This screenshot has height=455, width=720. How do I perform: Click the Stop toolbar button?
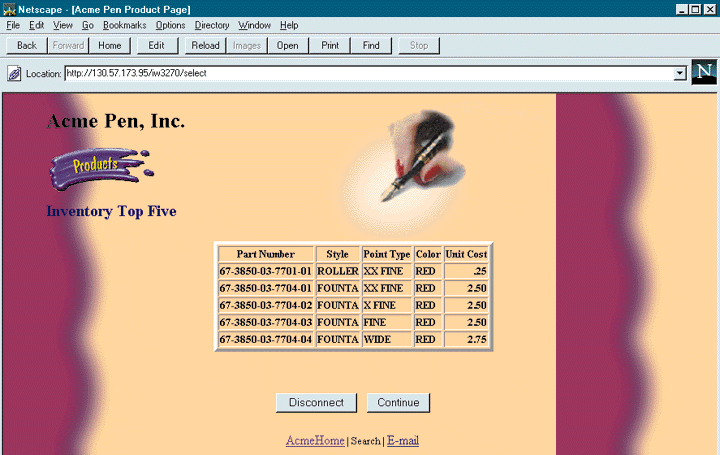coord(419,45)
